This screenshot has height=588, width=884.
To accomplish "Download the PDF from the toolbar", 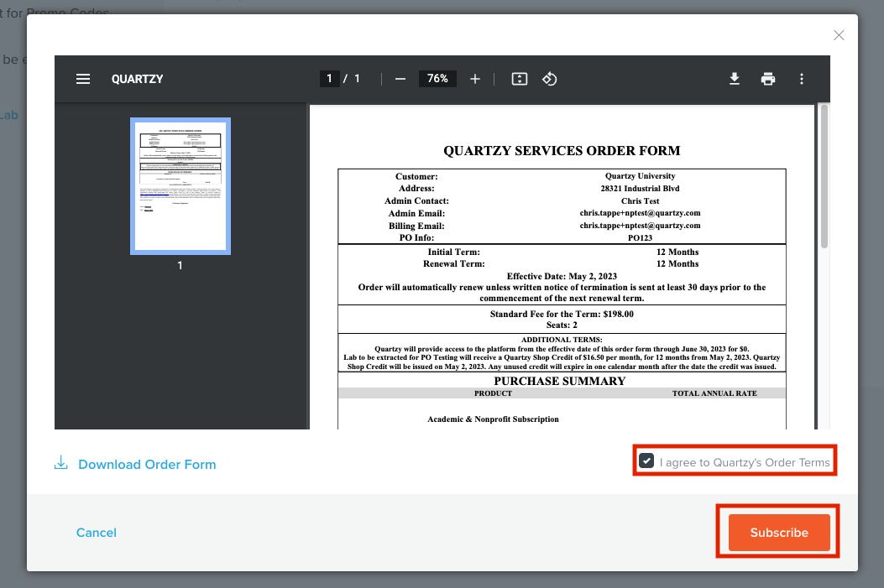I will point(734,79).
